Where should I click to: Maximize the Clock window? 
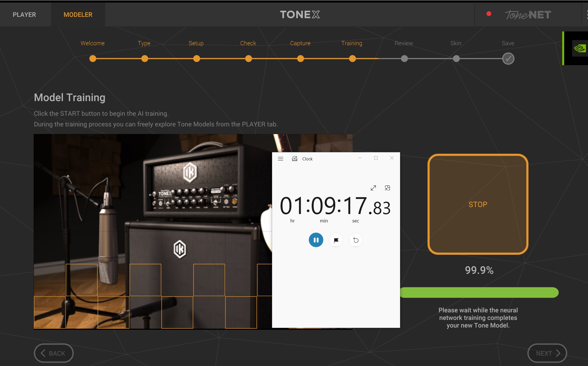point(376,158)
